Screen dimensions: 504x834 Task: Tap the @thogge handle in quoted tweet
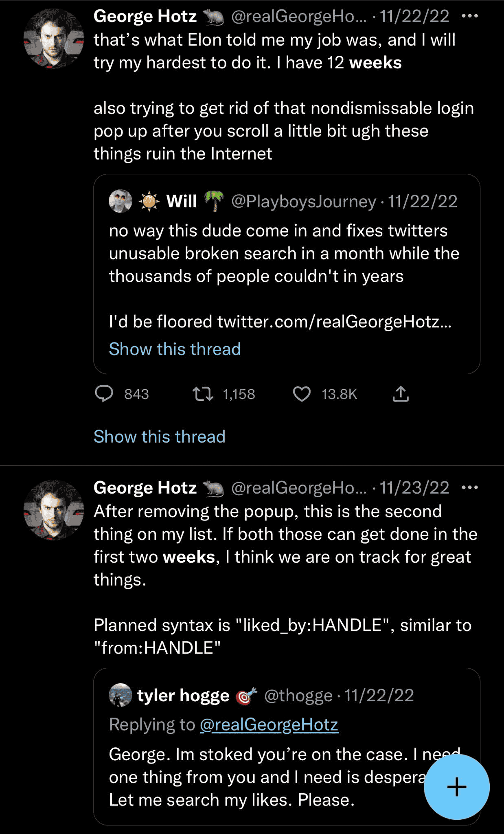[x=298, y=696]
